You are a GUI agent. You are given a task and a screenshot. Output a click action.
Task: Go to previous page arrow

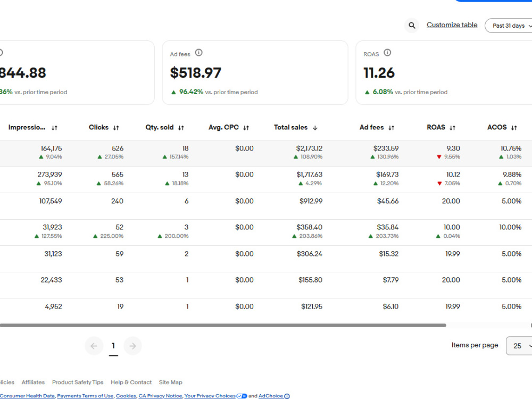94,346
